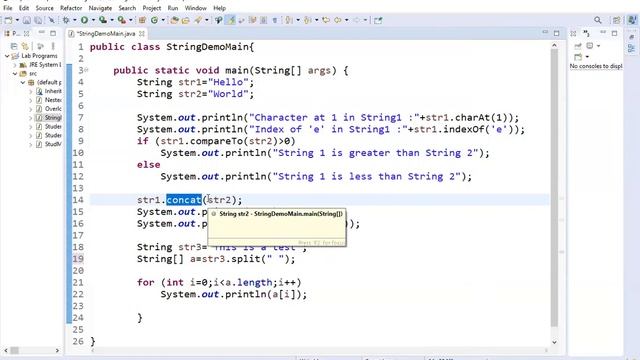Open the Help menu
Viewport: 640px width, 360px height.
pos(220,8)
